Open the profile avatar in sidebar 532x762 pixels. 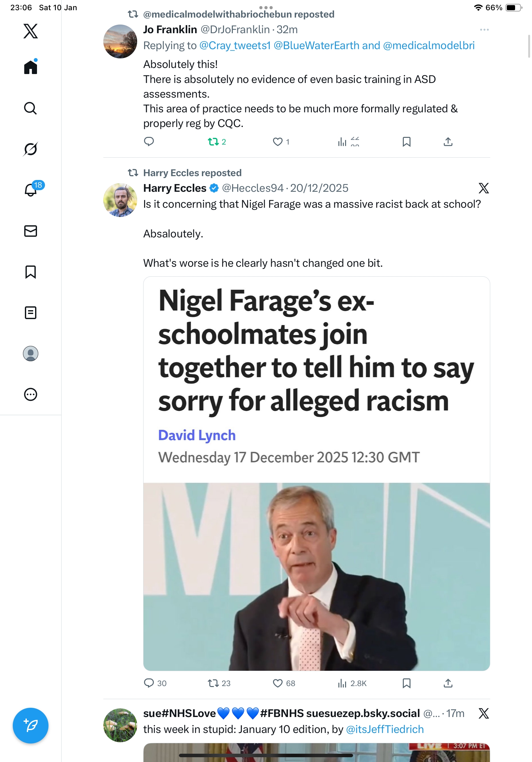coord(31,354)
